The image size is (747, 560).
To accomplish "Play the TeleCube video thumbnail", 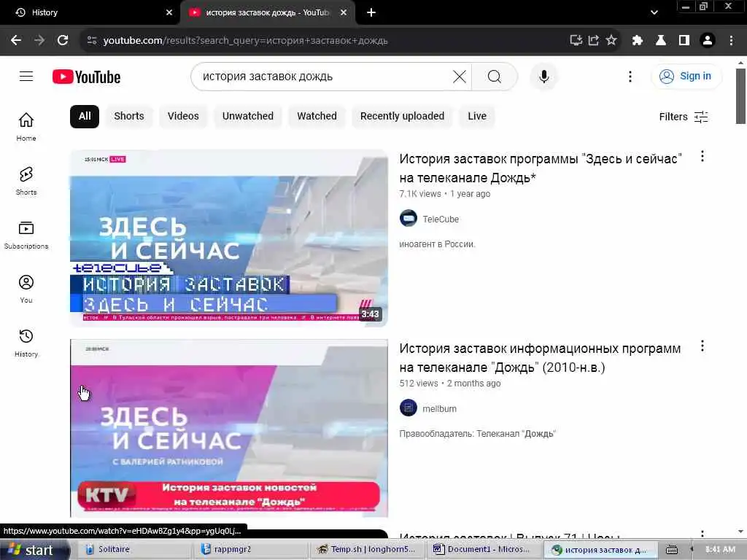I will click(228, 238).
